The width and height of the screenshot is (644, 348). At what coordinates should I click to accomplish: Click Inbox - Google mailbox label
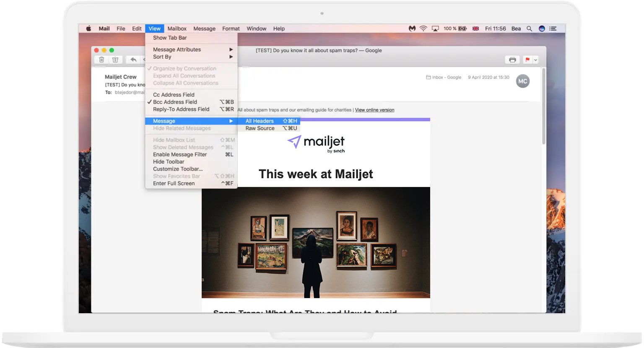click(x=444, y=77)
